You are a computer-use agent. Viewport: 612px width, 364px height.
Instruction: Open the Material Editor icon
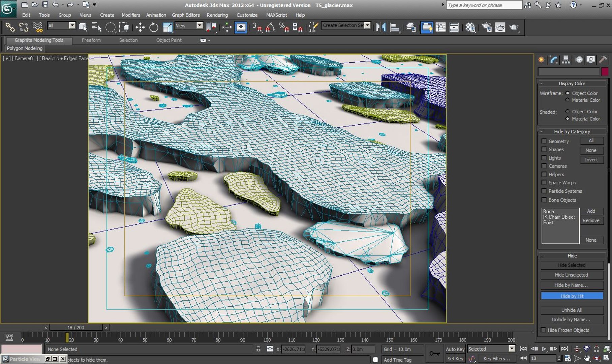pos(470,27)
